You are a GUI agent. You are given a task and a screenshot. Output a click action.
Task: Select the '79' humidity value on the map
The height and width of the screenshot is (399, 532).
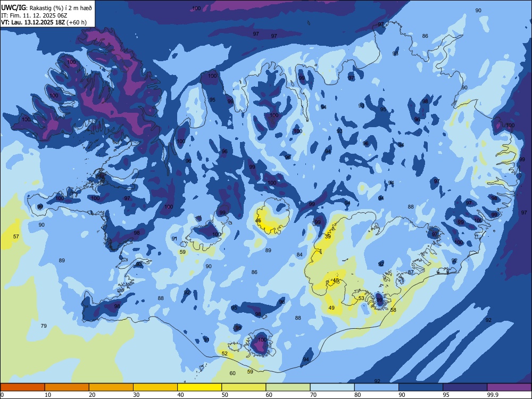pos(44,326)
